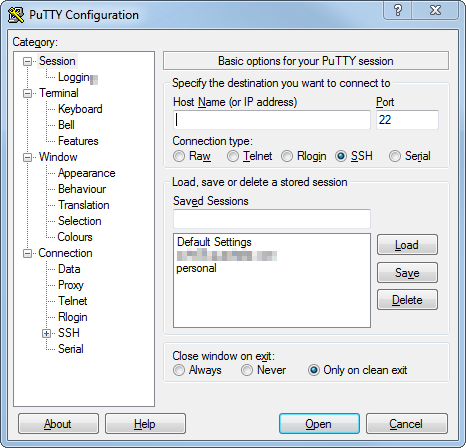Collapse the Connection category

click(x=27, y=253)
